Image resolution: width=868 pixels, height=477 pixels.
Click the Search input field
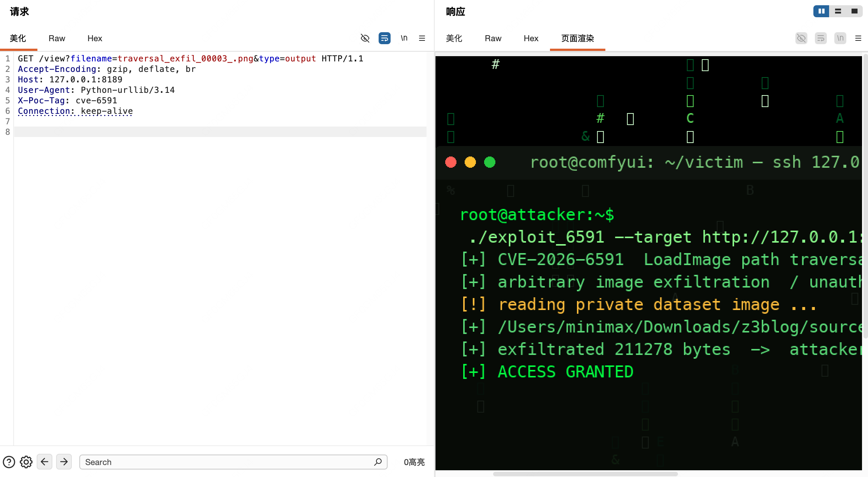(233, 462)
